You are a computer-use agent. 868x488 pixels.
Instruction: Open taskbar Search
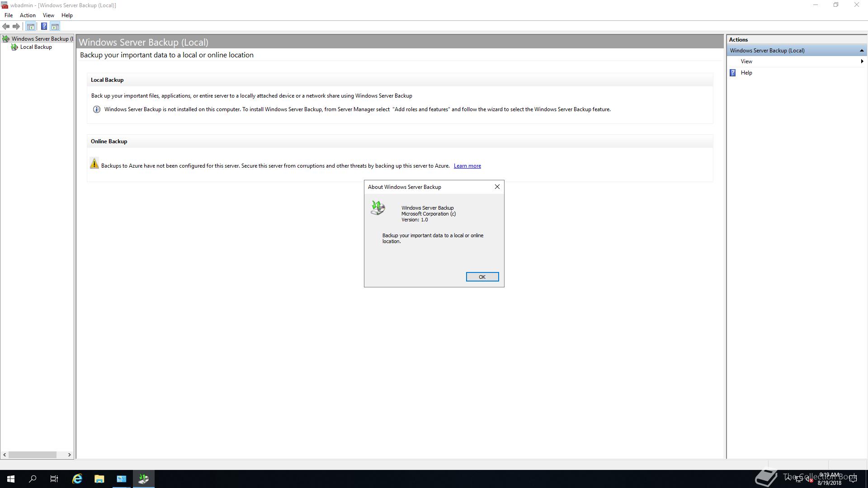tap(33, 479)
